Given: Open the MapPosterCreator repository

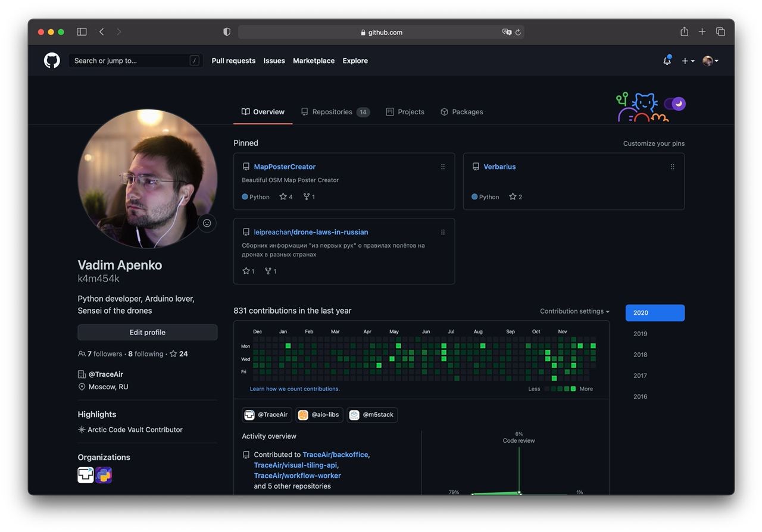Looking at the screenshot, I should coord(285,167).
